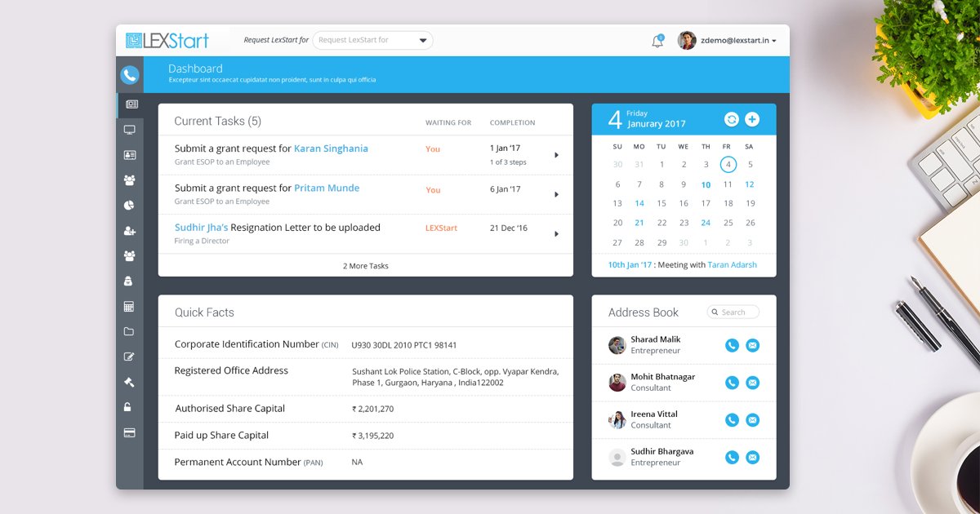Select highlighted date 12 on calendar

750,184
